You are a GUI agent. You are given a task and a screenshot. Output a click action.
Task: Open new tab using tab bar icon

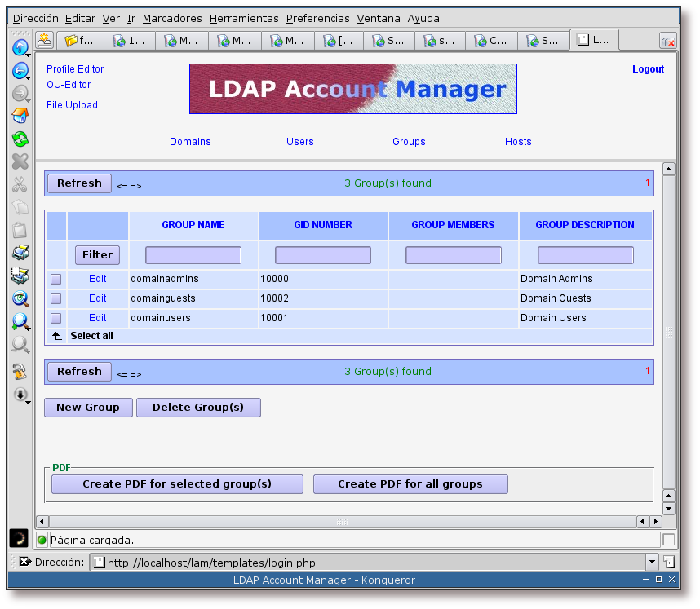pyautogui.click(x=44, y=40)
